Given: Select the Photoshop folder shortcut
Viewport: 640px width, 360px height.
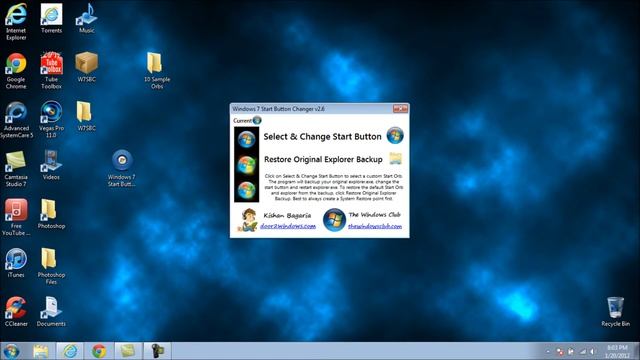Looking at the screenshot, I should (x=51, y=214).
